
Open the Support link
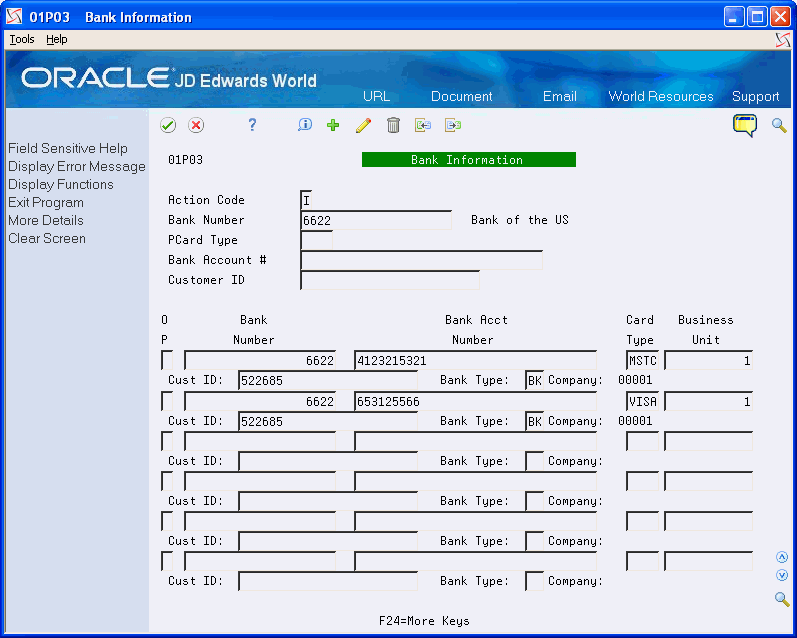pos(755,96)
